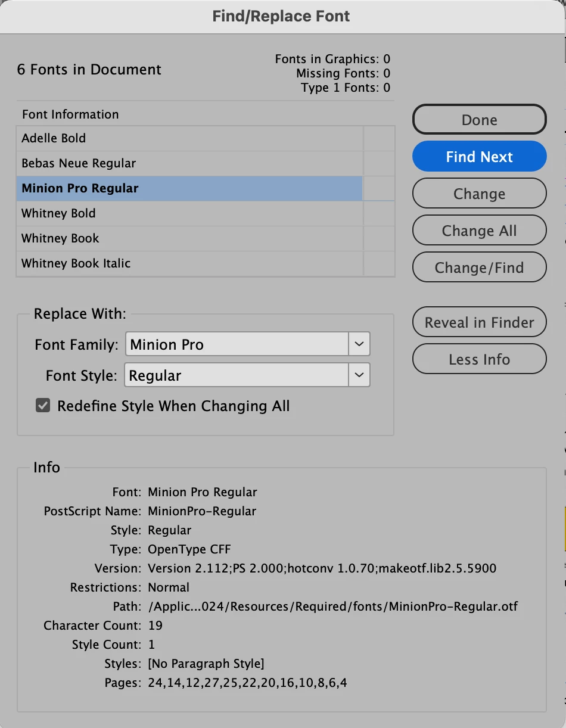Click the Missing Fonts: 0 text
This screenshot has height=728, width=566.
(x=343, y=74)
